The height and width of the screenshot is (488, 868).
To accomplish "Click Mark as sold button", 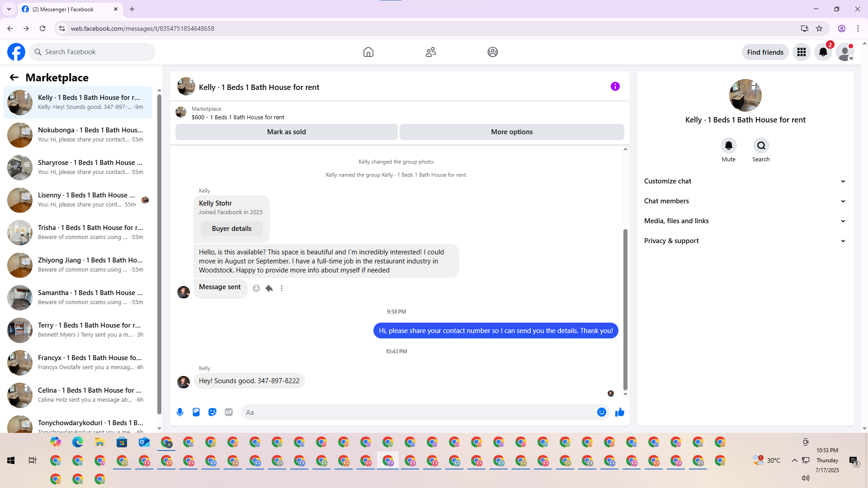I will coord(287,132).
